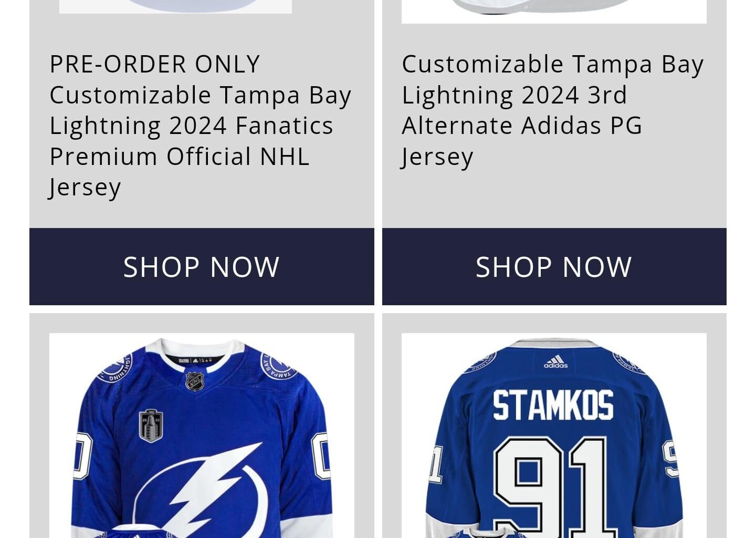Viewport: 756px width, 538px height.
Task: Click SHOP NOW under the Adidas PG jersey
Action: [x=553, y=266]
